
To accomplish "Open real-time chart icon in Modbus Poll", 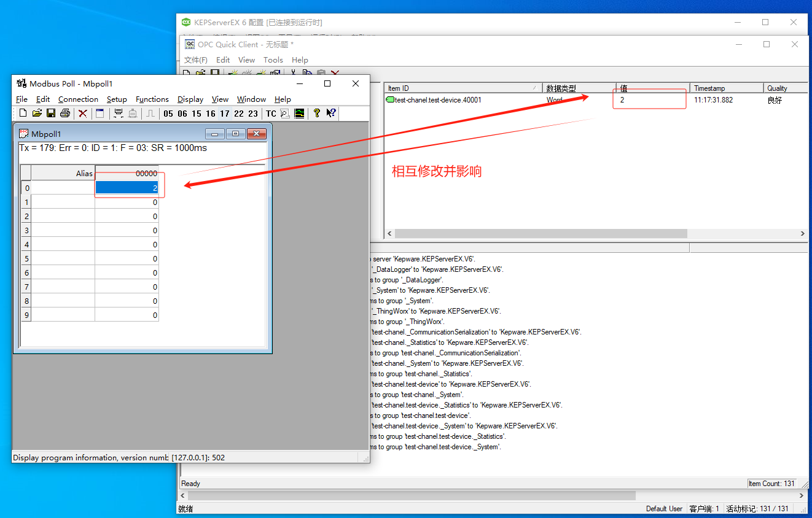I will click(300, 114).
